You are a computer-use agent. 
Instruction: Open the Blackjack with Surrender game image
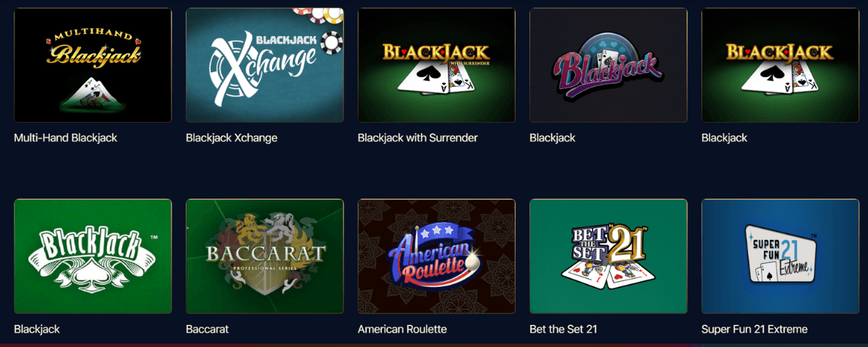click(437, 65)
